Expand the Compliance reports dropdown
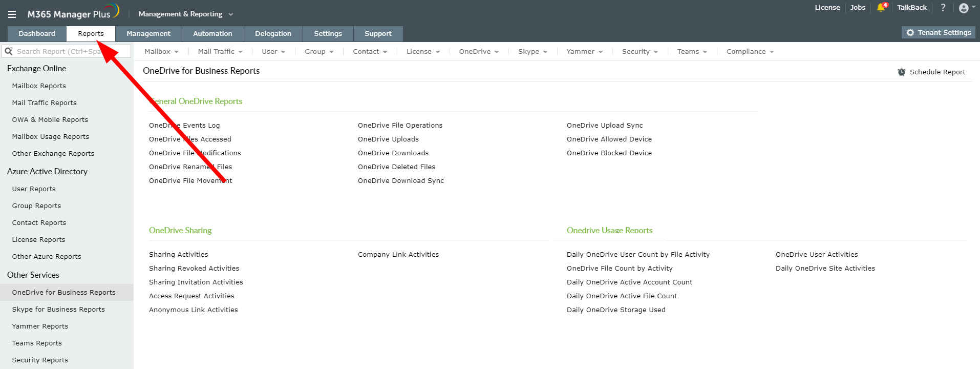This screenshot has width=980, height=369. (750, 51)
